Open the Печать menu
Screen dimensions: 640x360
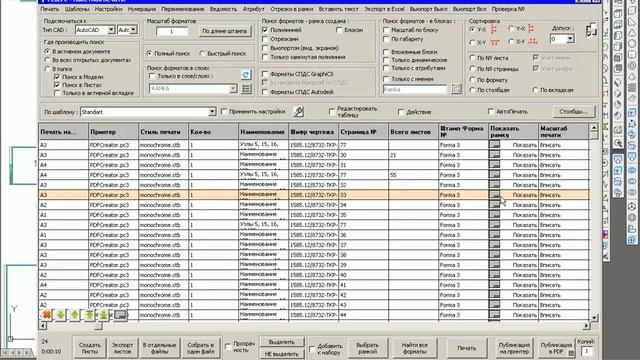[50, 9]
